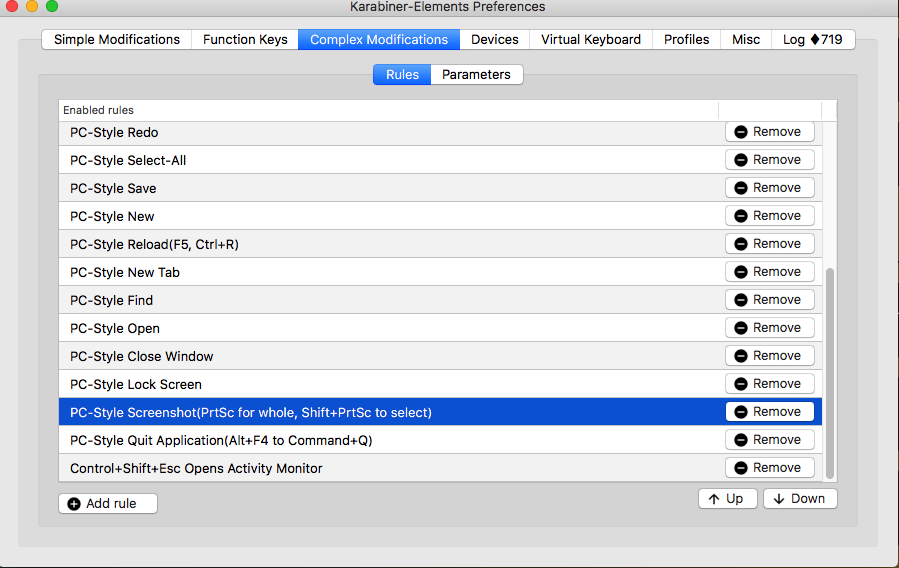Open the Devices tab
The width and height of the screenshot is (899, 568).
495,40
